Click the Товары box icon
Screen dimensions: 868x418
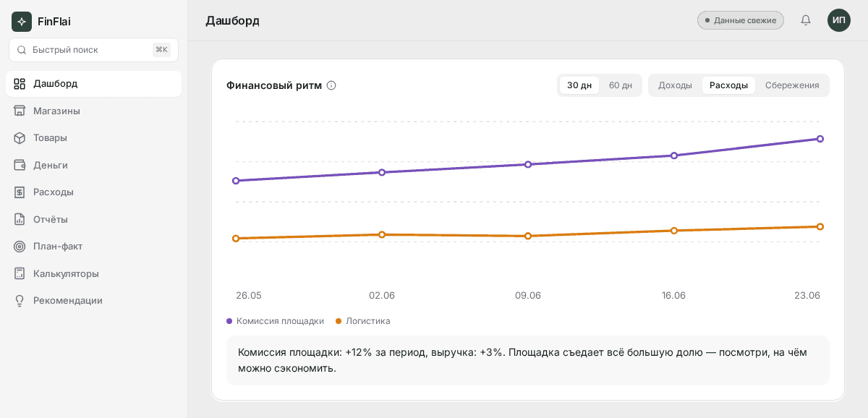click(20, 137)
